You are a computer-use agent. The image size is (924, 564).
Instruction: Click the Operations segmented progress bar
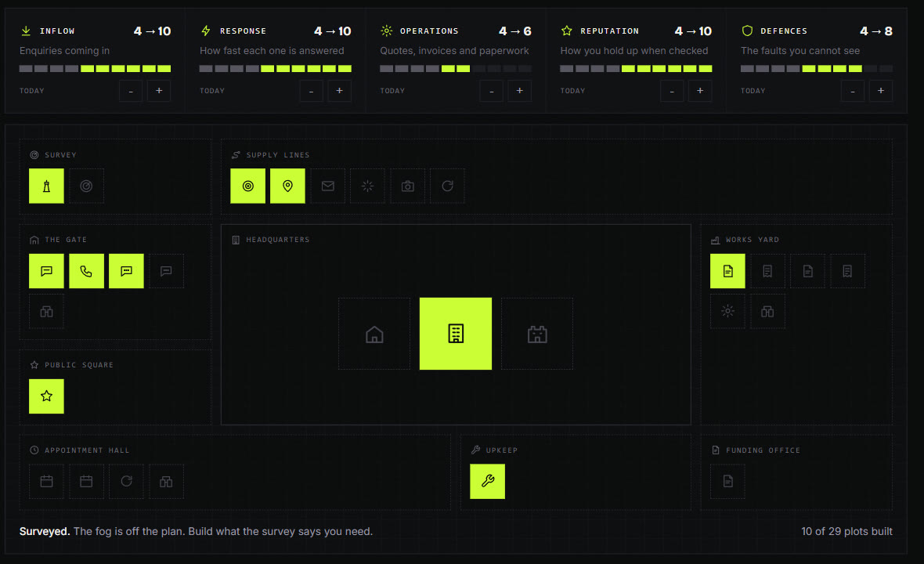456,69
